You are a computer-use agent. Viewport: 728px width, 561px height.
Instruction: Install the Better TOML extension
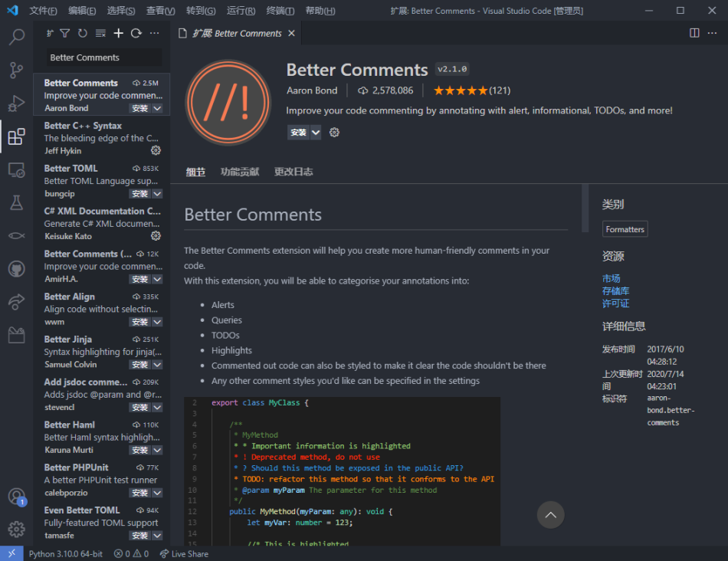(x=139, y=194)
